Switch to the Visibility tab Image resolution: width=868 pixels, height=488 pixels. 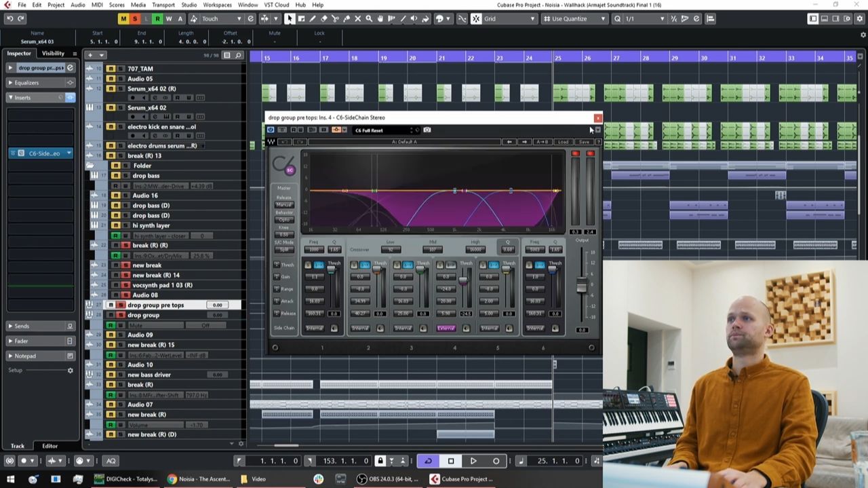pyautogui.click(x=53, y=53)
